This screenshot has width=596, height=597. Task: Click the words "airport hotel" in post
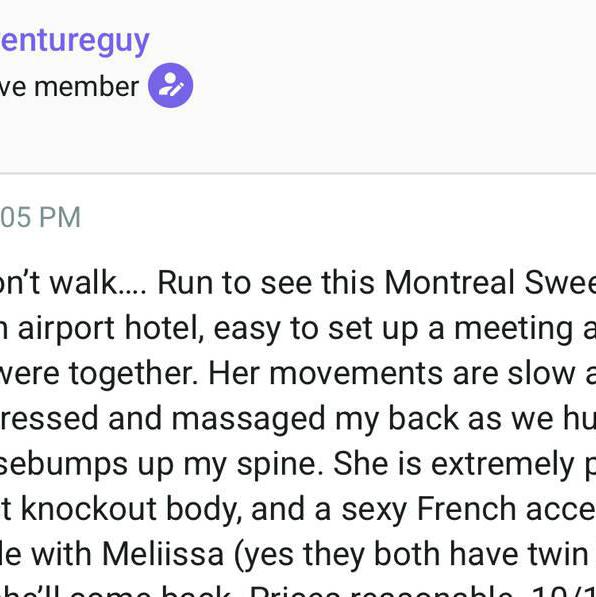[111, 328]
